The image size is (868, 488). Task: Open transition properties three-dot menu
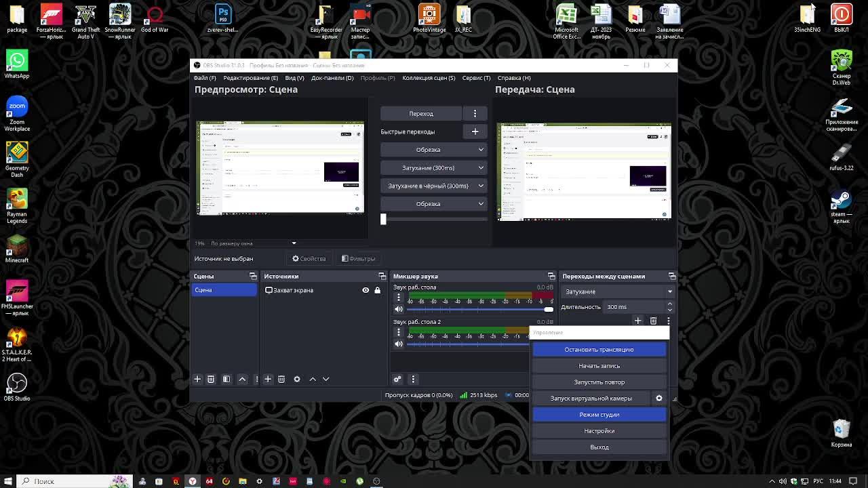[x=669, y=321]
